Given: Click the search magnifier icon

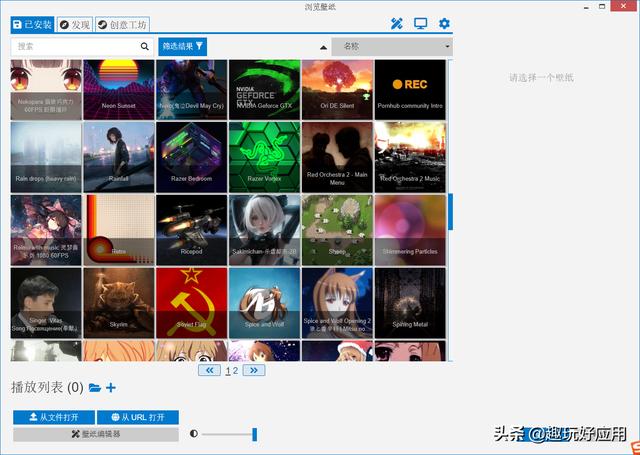Looking at the screenshot, I should click(x=145, y=46).
